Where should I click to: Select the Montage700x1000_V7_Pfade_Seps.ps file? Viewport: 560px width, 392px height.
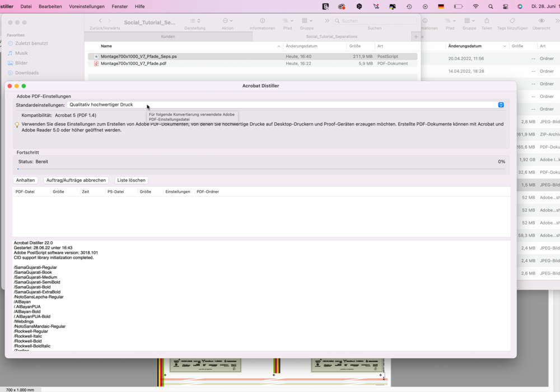coord(253,57)
